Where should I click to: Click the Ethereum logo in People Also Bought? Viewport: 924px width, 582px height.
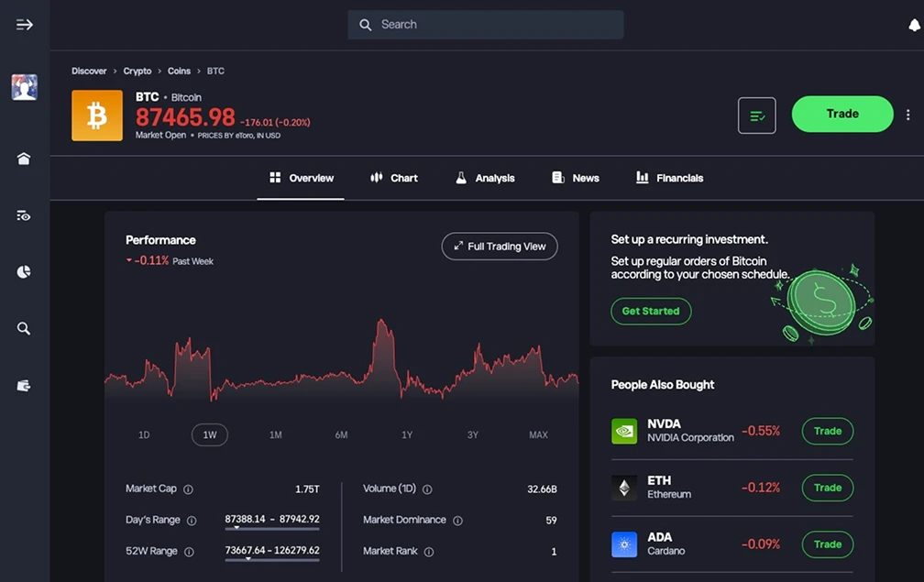tap(624, 488)
